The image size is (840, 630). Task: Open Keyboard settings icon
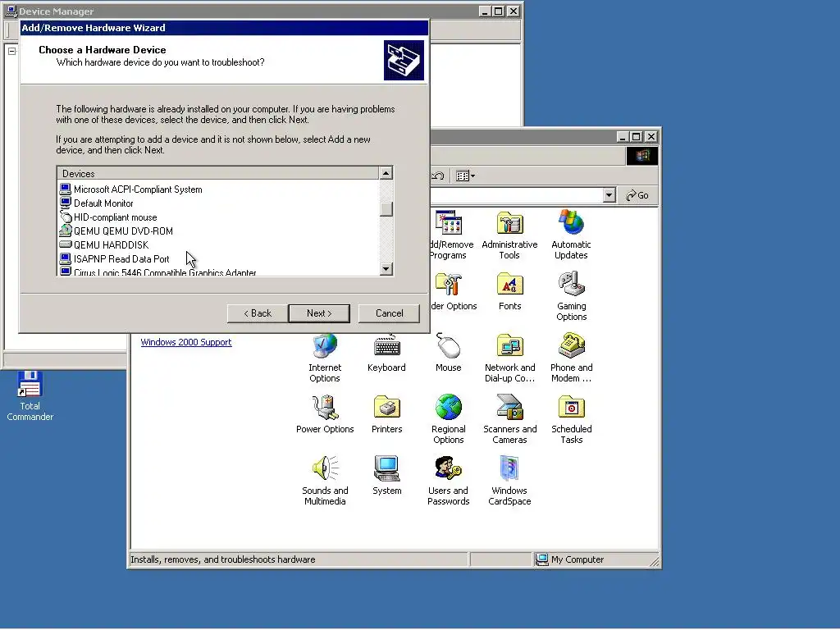386,353
